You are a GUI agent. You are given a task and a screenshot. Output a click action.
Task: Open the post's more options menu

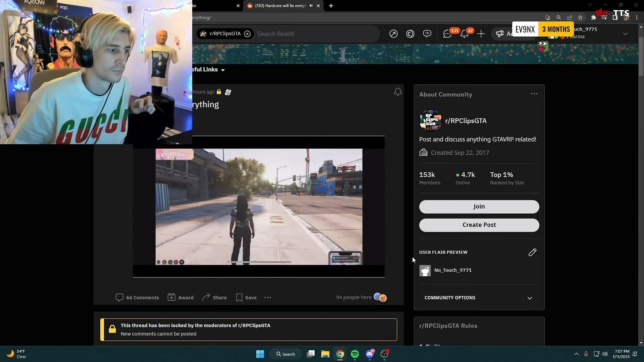coord(267,298)
